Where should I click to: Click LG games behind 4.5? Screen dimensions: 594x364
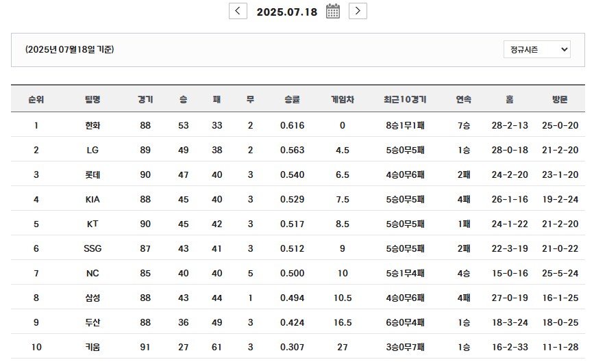pos(343,150)
